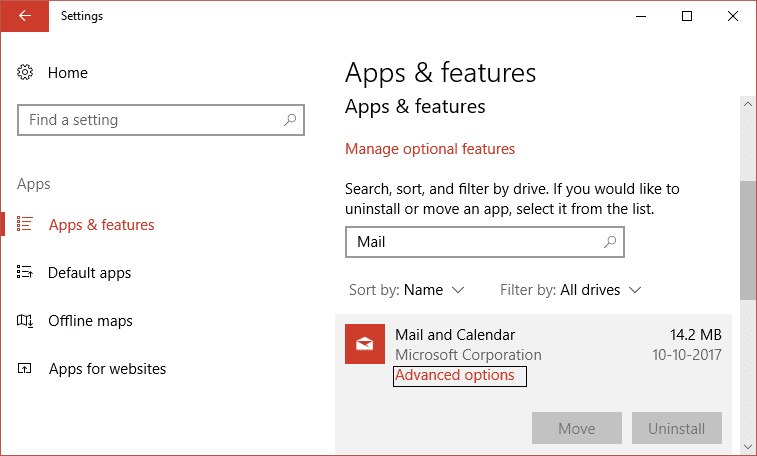Open the Filter by All drives dropdown
This screenshot has width=757, height=456.
coord(571,290)
